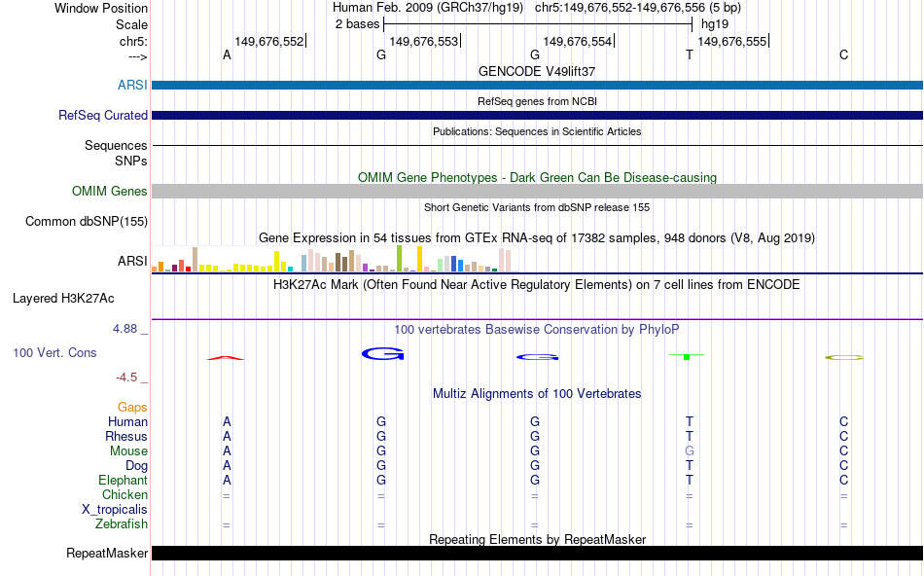Click the chr5:149,676,552-149,676,556 (5 bp) range text
The height and width of the screenshot is (576, 924).
(638, 8)
